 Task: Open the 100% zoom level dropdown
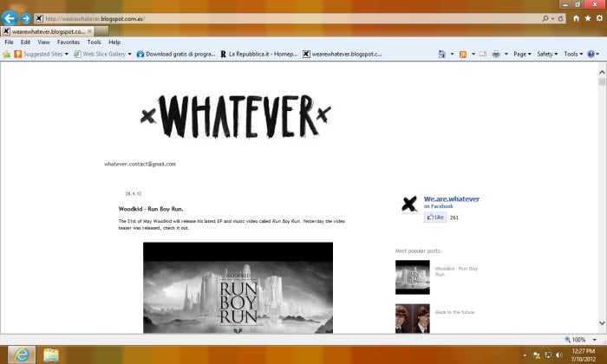[580, 340]
